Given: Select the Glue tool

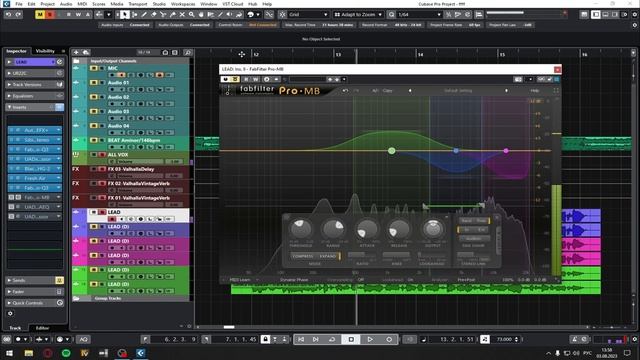Looking at the screenshot, I should point(172,15).
